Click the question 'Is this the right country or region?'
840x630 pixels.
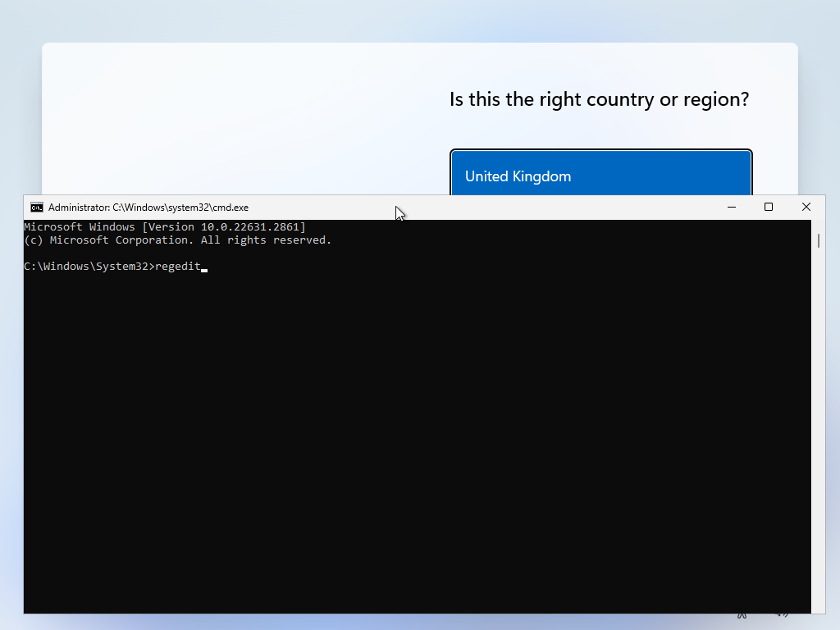pyautogui.click(x=600, y=98)
